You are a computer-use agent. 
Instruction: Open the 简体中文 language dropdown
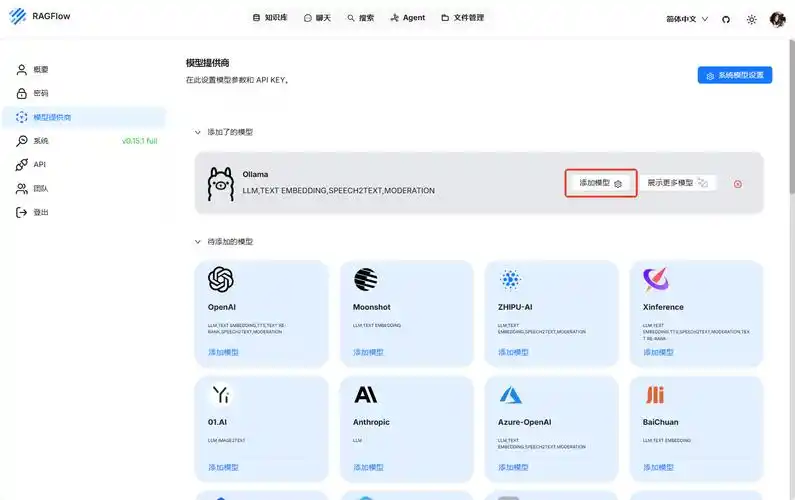point(686,19)
